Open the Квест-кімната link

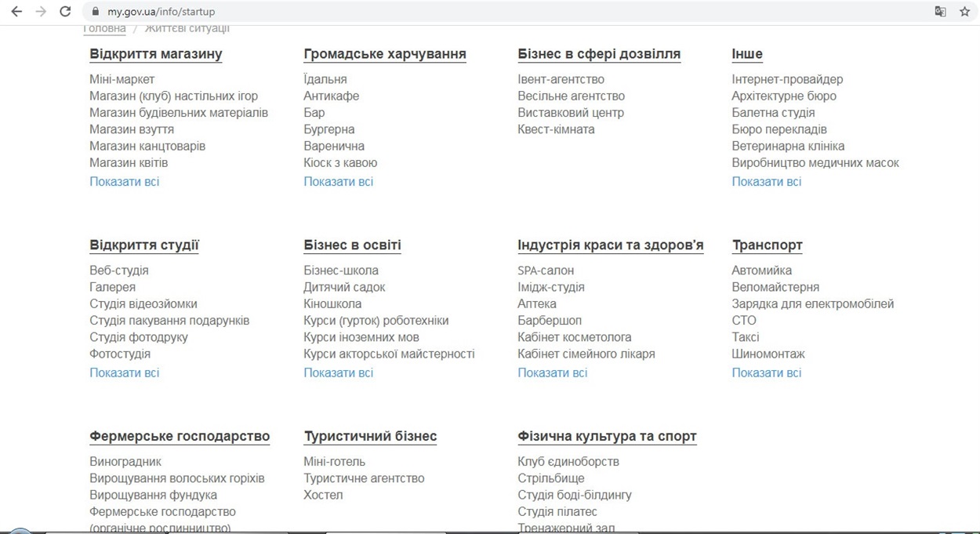coord(556,129)
